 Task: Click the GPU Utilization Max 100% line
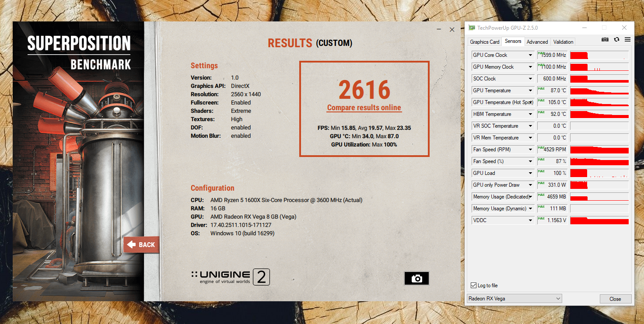pos(364,145)
